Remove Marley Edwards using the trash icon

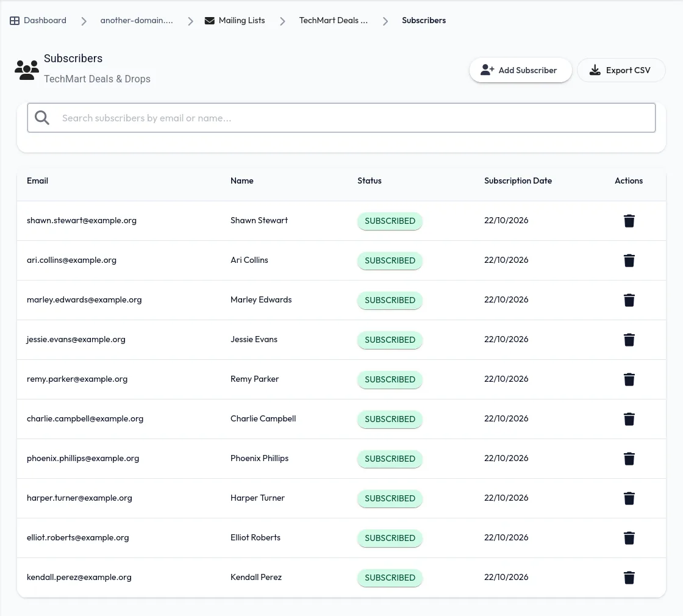pos(629,300)
